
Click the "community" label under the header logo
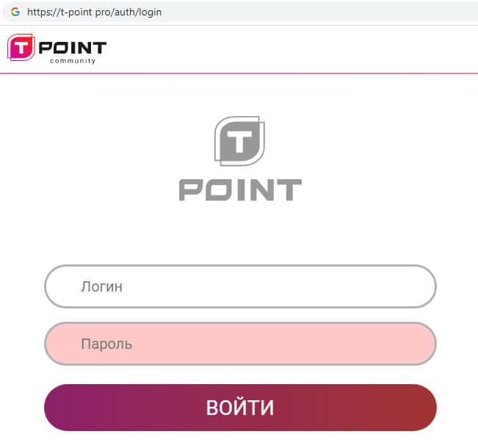tap(73, 61)
